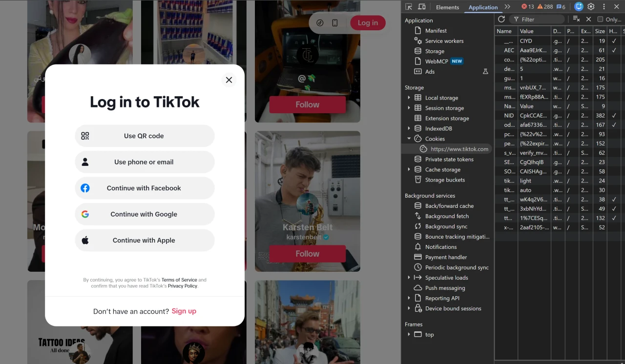Viewport: 625px width, 364px height.
Task: Refresh the cookies table
Action: [501, 19]
